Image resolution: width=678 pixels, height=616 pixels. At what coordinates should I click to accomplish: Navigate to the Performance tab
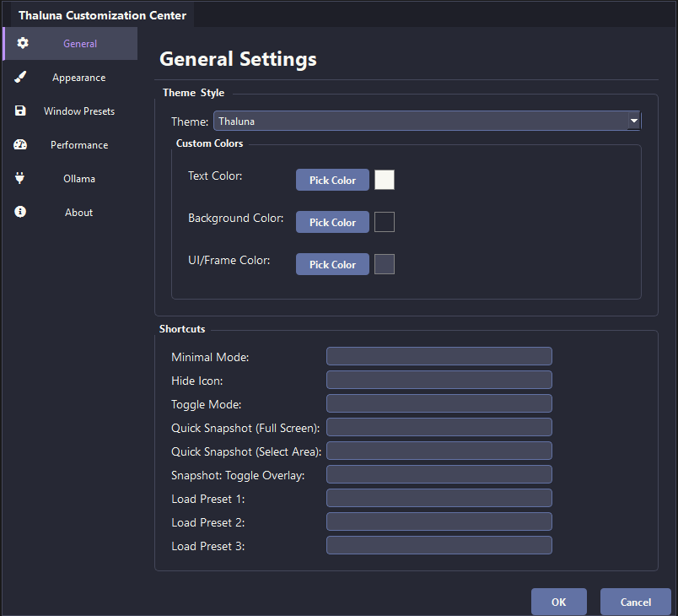(x=79, y=144)
